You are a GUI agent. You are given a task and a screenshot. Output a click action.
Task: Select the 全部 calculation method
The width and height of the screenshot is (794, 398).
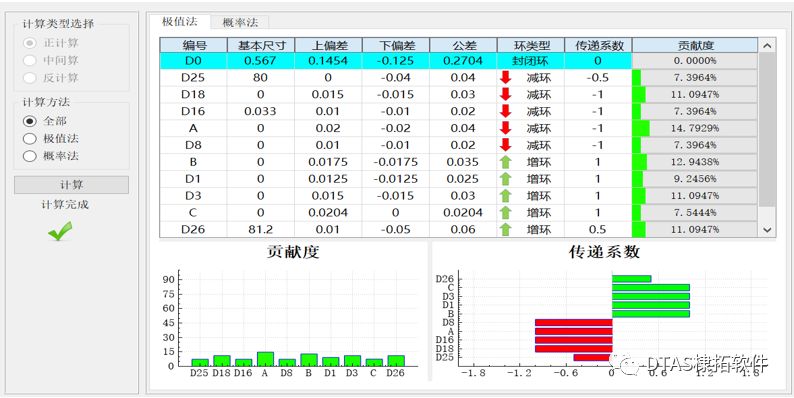coord(30,121)
